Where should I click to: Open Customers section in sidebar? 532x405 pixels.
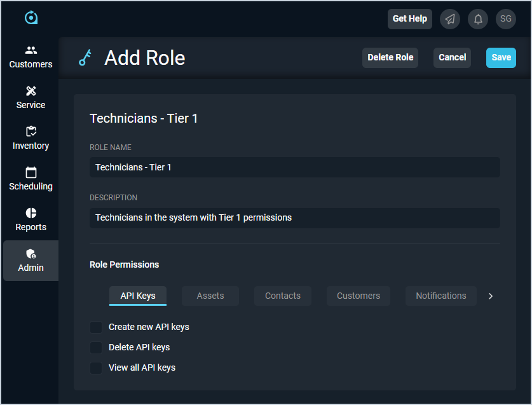[x=31, y=57]
